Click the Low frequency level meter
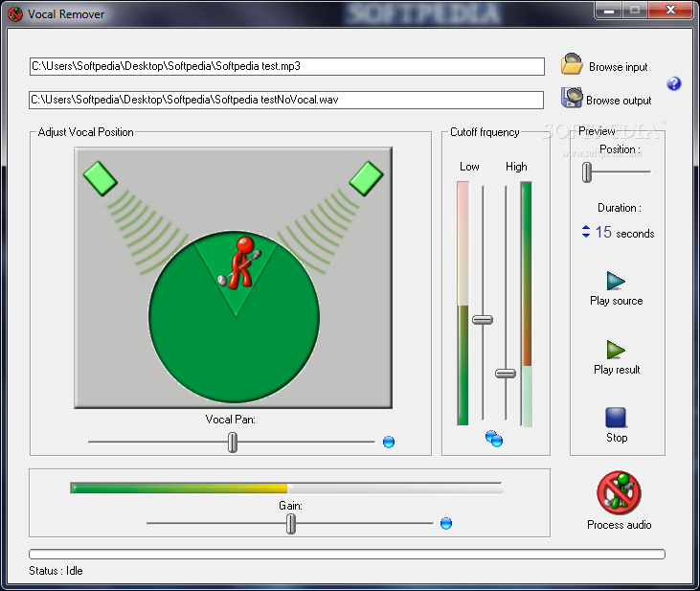 pyautogui.click(x=463, y=304)
